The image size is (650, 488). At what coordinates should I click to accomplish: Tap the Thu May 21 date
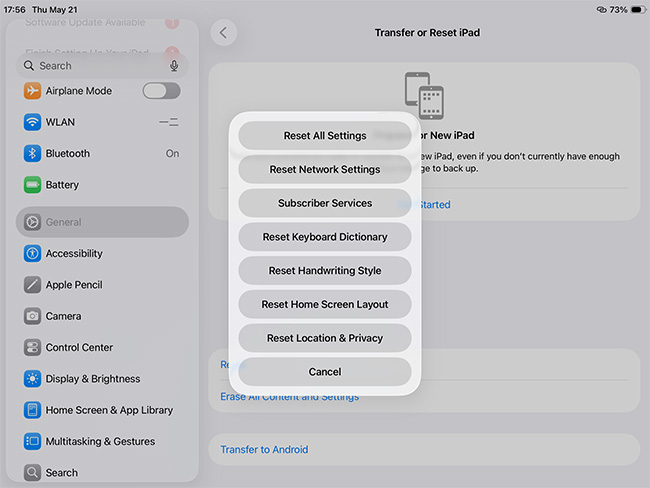55,10
